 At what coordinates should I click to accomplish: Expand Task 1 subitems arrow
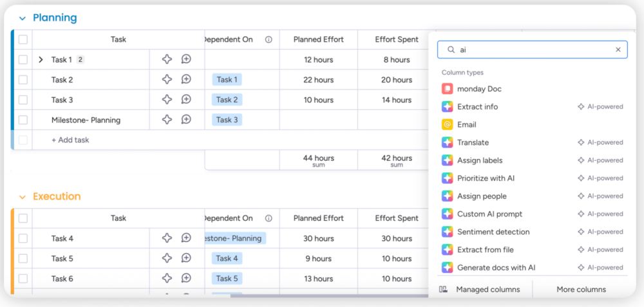41,60
